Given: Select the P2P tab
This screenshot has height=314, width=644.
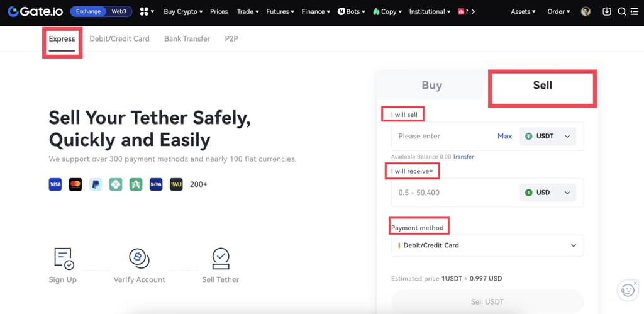Looking at the screenshot, I should coord(231,38).
